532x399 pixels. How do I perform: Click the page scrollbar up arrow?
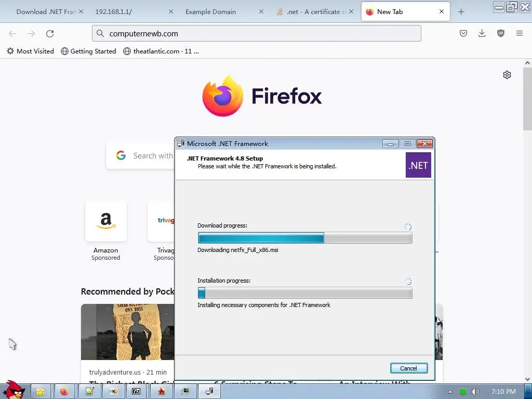click(527, 63)
